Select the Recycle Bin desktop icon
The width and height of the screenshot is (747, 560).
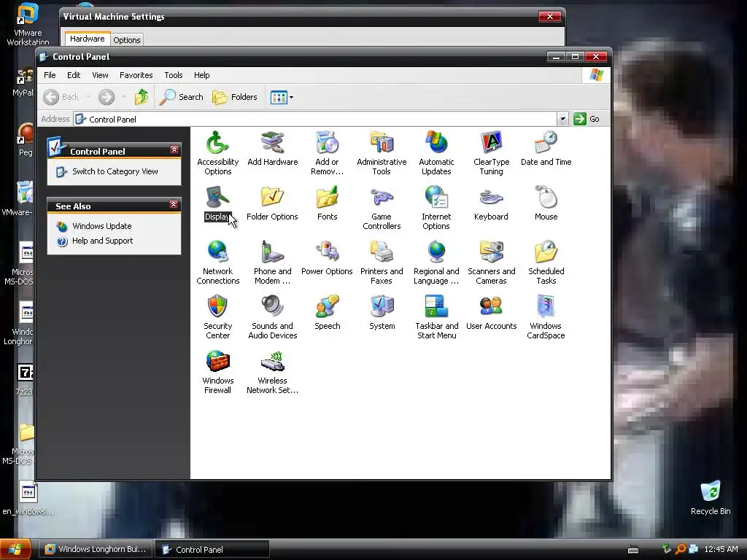pyautogui.click(x=711, y=498)
